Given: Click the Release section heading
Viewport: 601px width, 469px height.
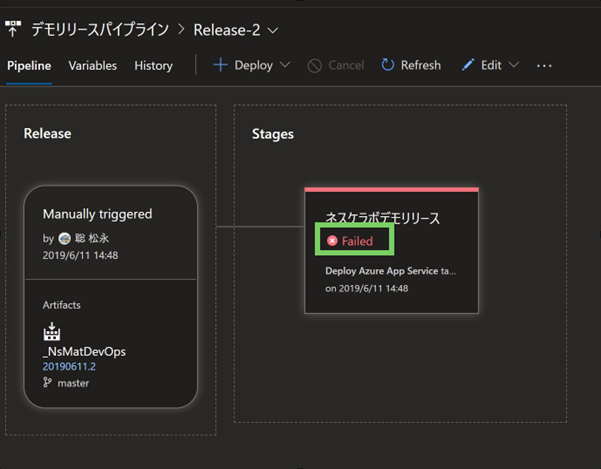Looking at the screenshot, I should tap(48, 133).
